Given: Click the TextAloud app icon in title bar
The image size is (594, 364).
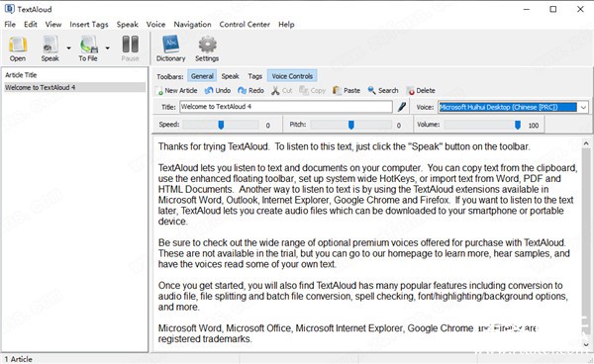Looking at the screenshot, I should click(x=9, y=9).
